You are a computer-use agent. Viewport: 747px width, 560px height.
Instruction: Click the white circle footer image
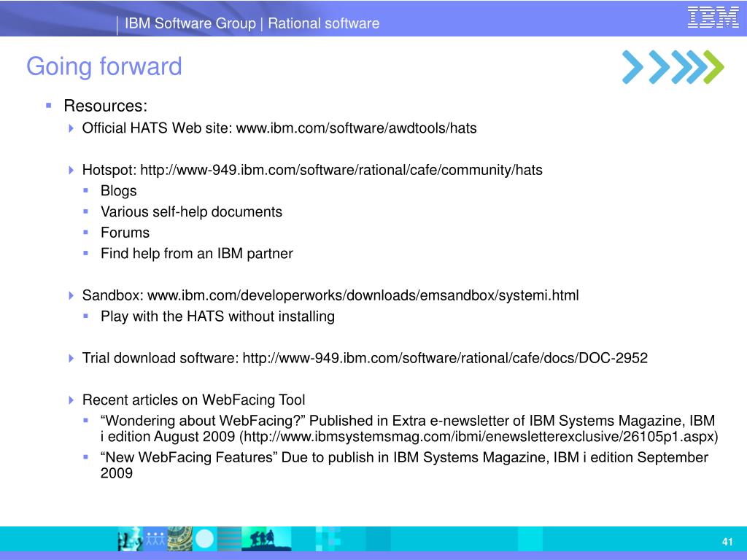pos(205,539)
